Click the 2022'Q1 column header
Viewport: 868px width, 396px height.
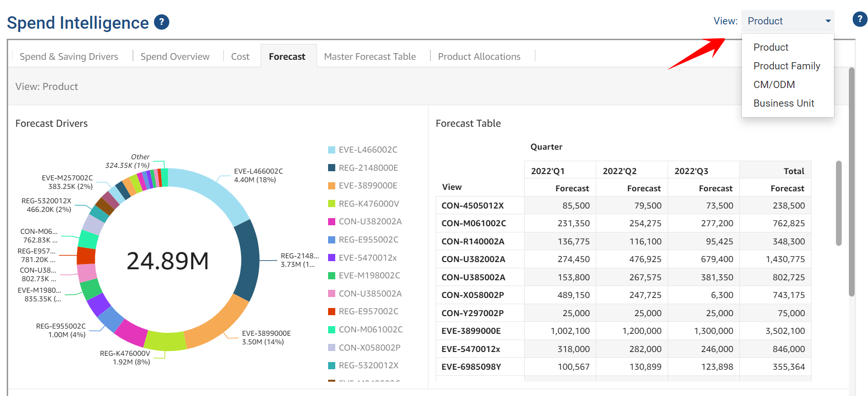pyautogui.click(x=548, y=171)
